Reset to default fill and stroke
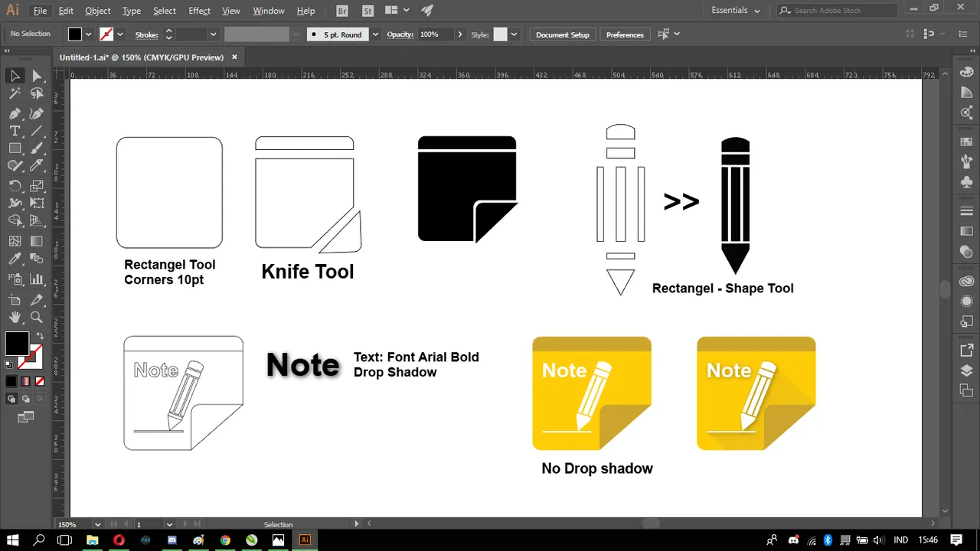The height and width of the screenshot is (551, 980). [x=10, y=364]
